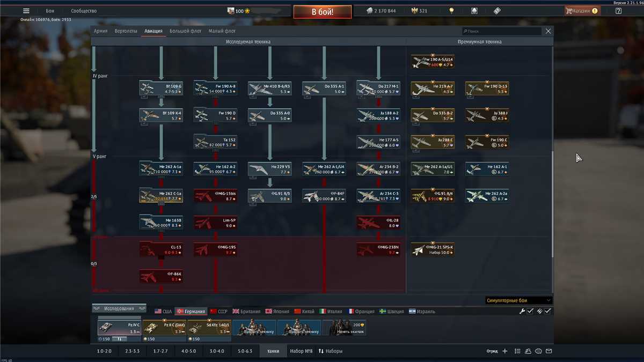644x362 pixels.
Task: Select the Do 335 A-1 vehicle card
Action: coord(324,88)
